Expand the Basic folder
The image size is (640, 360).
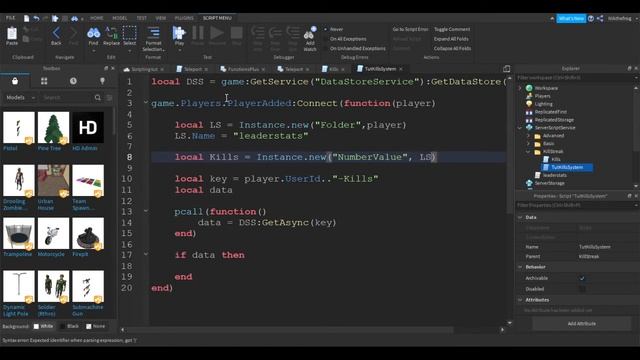click(x=528, y=144)
